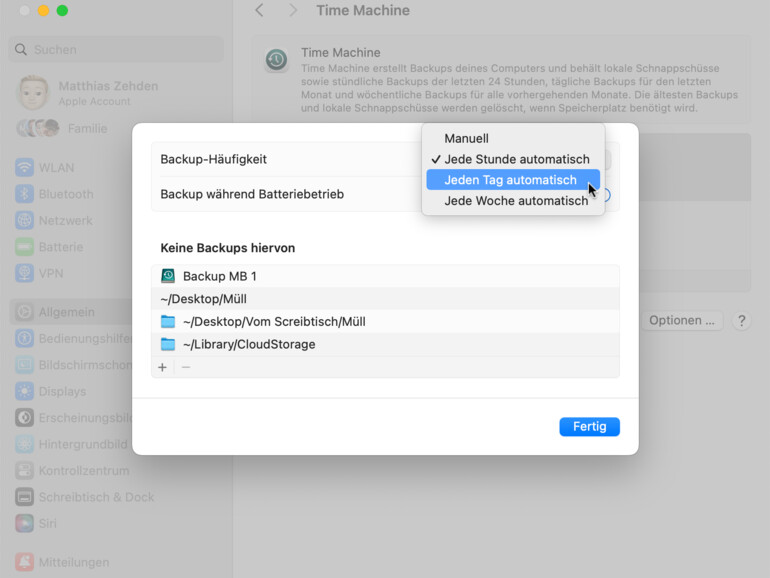Click the green zoom window button
The width and height of the screenshot is (770, 578).
click(x=62, y=10)
